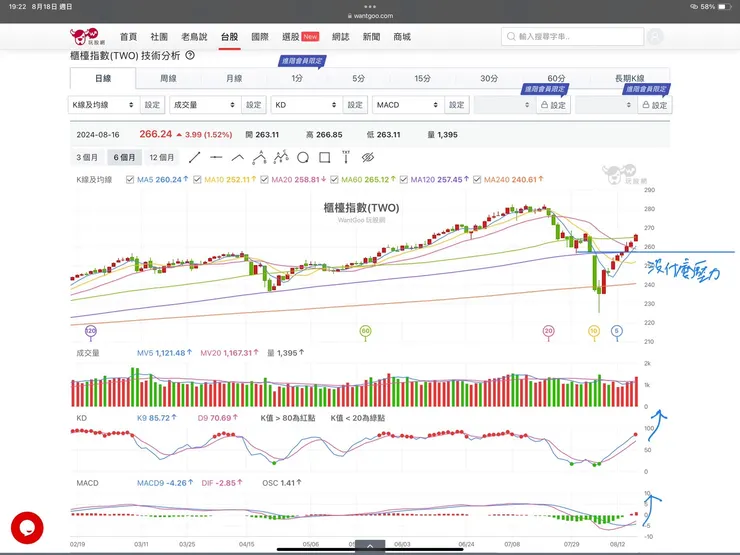740x555 pixels.
Task: Open the 台股 navigation menu item
Action: click(229, 37)
